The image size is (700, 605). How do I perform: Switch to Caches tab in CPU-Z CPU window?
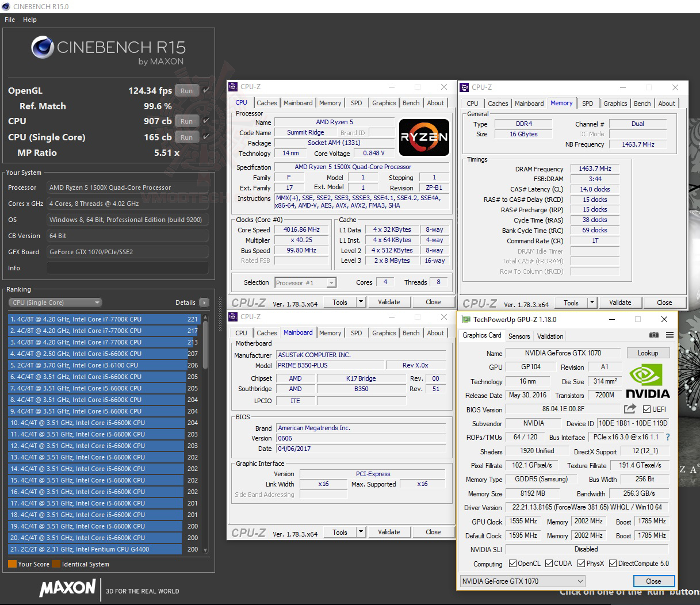[267, 103]
